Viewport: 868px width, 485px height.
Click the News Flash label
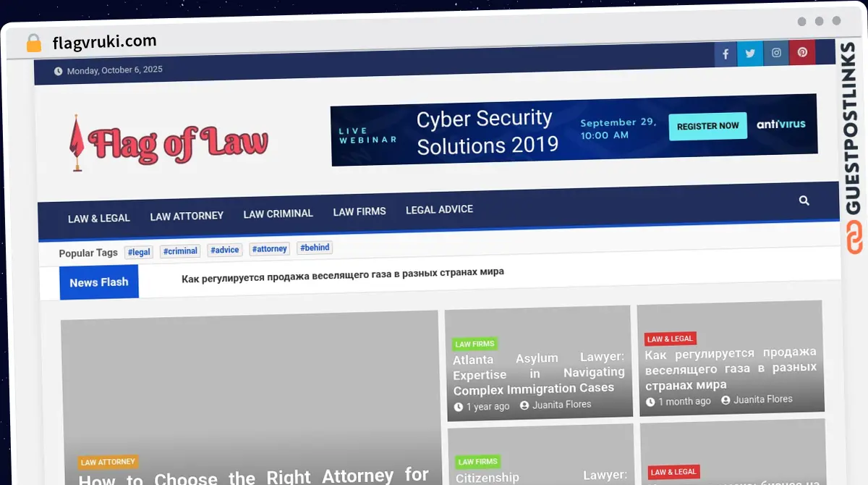99,282
